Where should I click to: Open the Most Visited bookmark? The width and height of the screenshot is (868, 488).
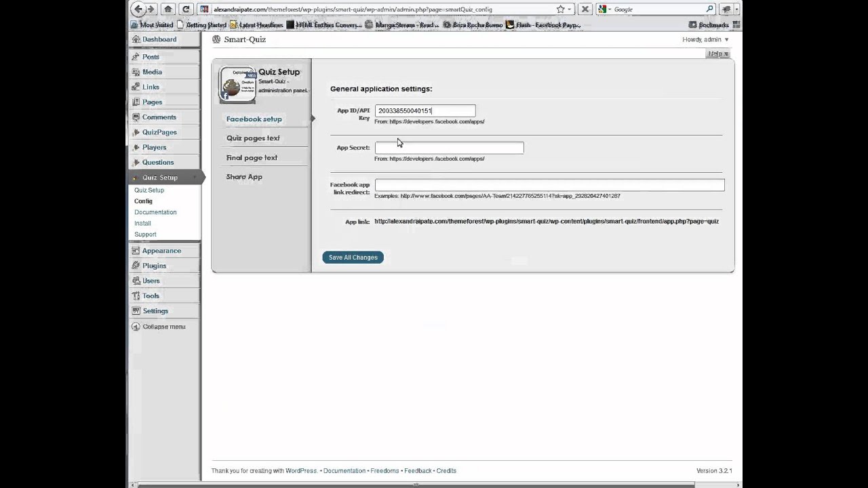(152, 25)
